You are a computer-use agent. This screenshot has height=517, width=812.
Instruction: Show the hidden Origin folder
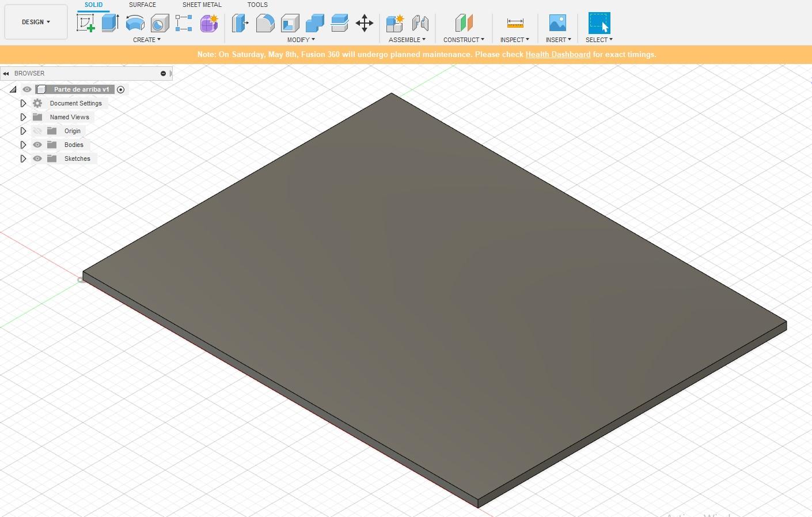coord(37,131)
